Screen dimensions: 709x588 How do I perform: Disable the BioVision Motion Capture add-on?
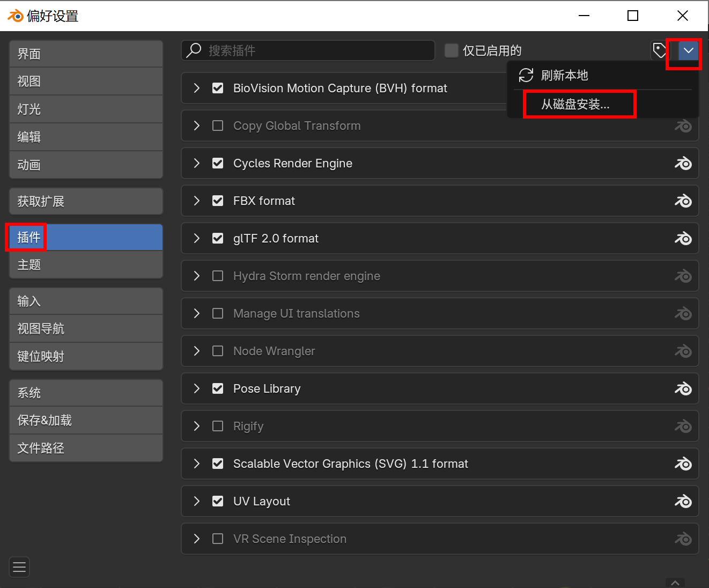[x=218, y=88]
